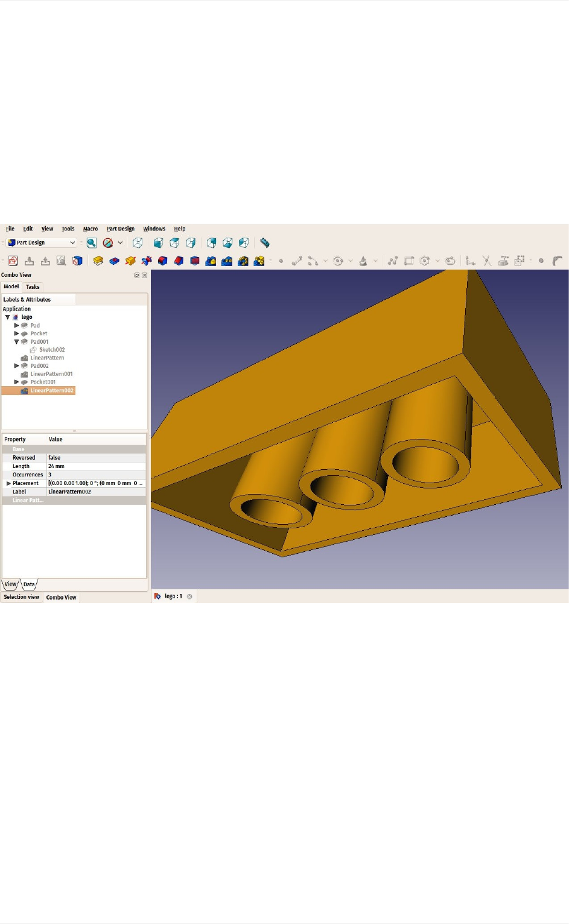This screenshot has height=924, width=569.
Task: Open the Selection view tab
Action: pyautogui.click(x=22, y=597)
